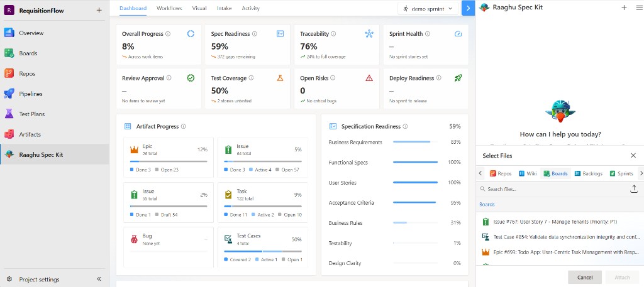Viewport: 644px width, 287px height.
Task: Click the Boards breadcrumb link
Action: tap(487, 204)
